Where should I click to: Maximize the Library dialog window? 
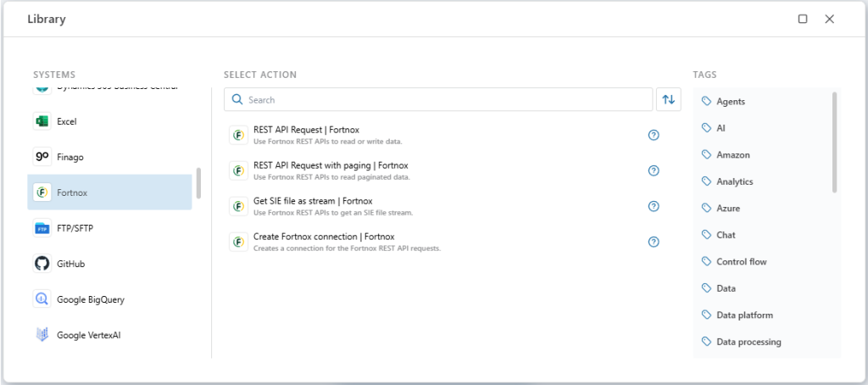(x=803, y=19)
